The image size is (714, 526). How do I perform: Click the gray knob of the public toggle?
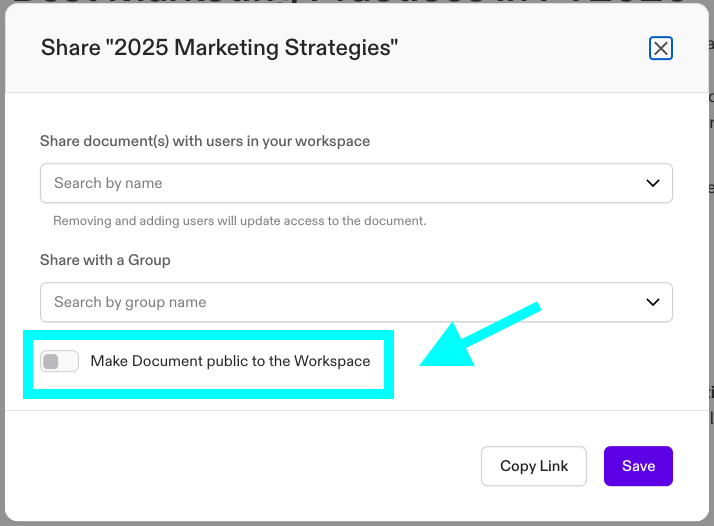[51, 362]
